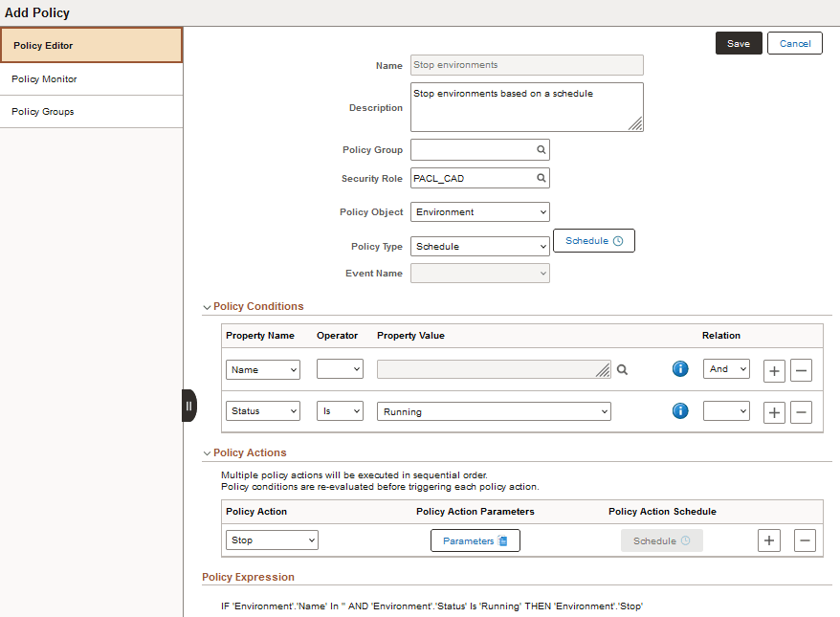Collapse the Policy Actions section
The height and width of the screenshot is (617, 840).
click(x=207, y=452)
